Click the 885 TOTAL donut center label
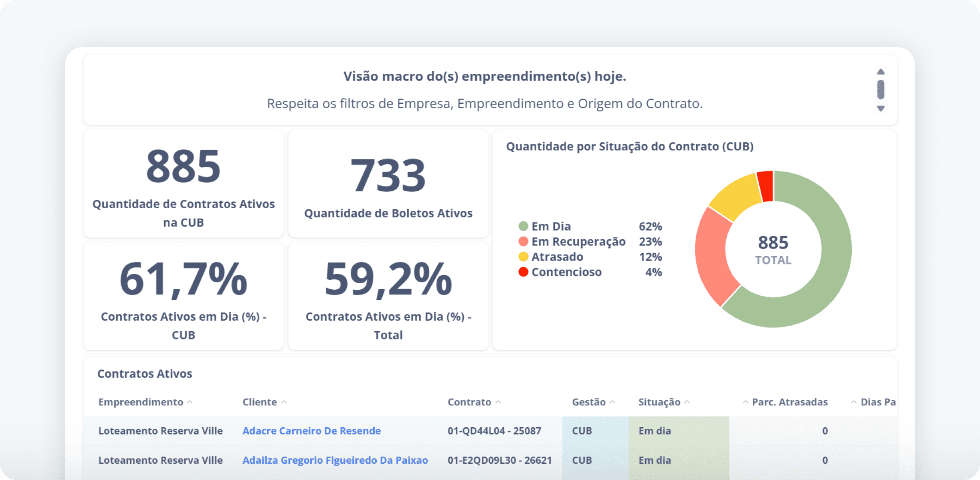This screenshot has height=480, width=980. [x=773, y=250]
